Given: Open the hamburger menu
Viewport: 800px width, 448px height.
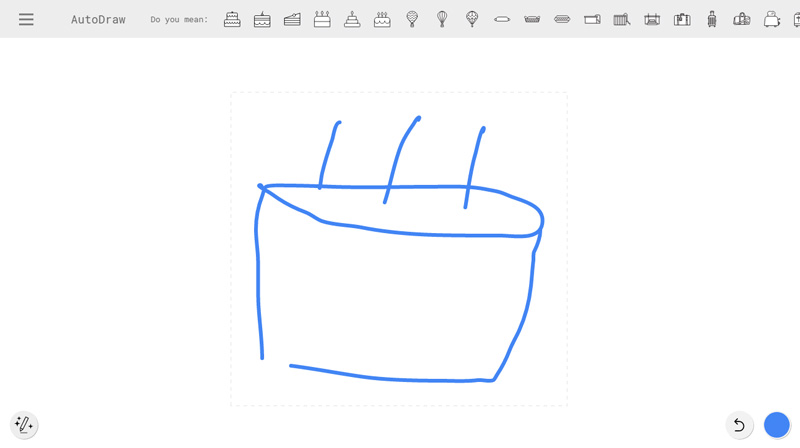Looking at the screenshot, I should pos(26,19).
